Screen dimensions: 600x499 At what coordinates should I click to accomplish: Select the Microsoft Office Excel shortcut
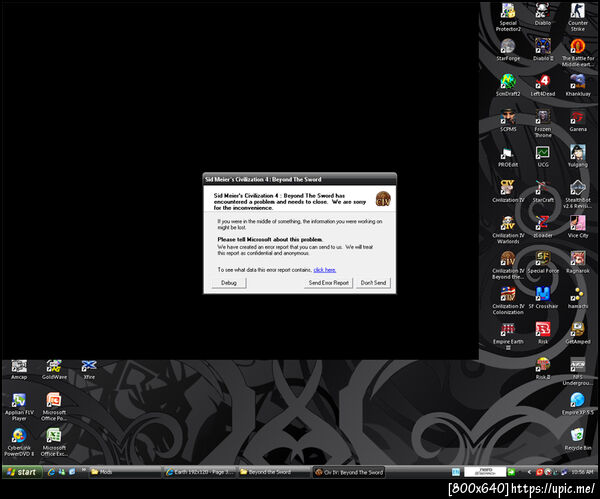[54, 442]
